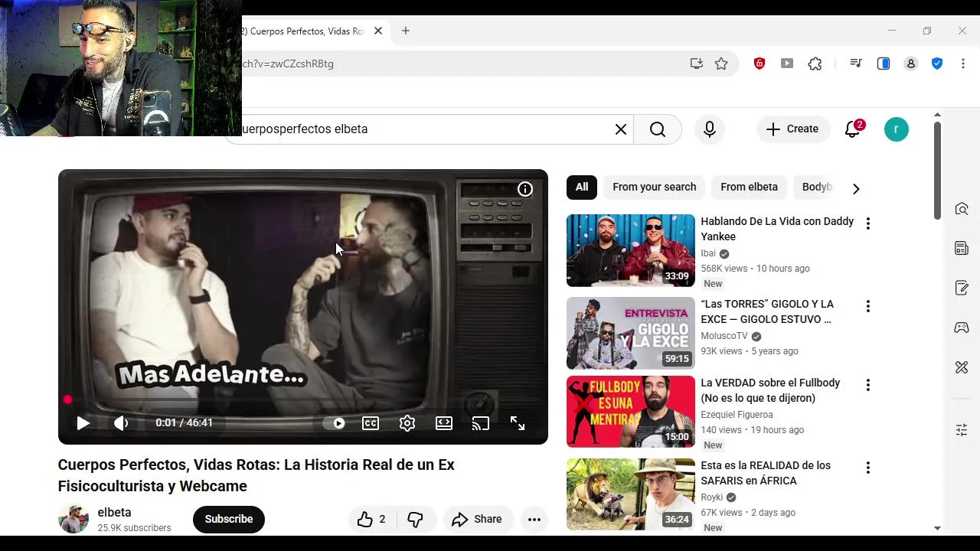Image resolution: width=980 pixels, height=551 pixels.
Task: Open YouTube notifications bell
Action: tap(853, 129)
